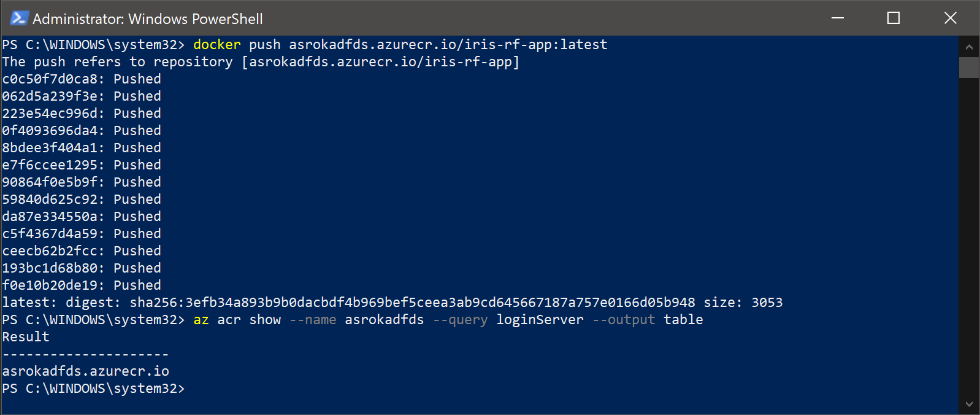Click the '--output' parameter text
The height and width of the screenshot is (415, 980).
tap(624, 320)
